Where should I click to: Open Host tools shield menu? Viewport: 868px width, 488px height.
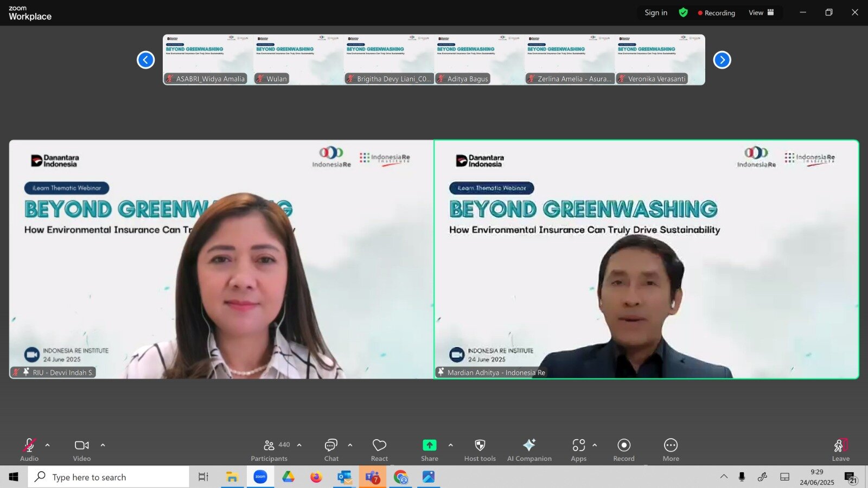480,450
